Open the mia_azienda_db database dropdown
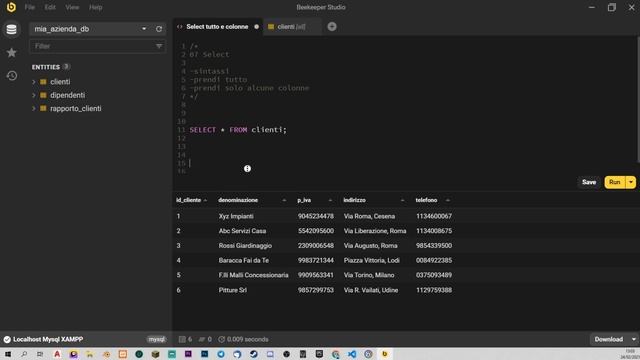 (x=144, y=29)
